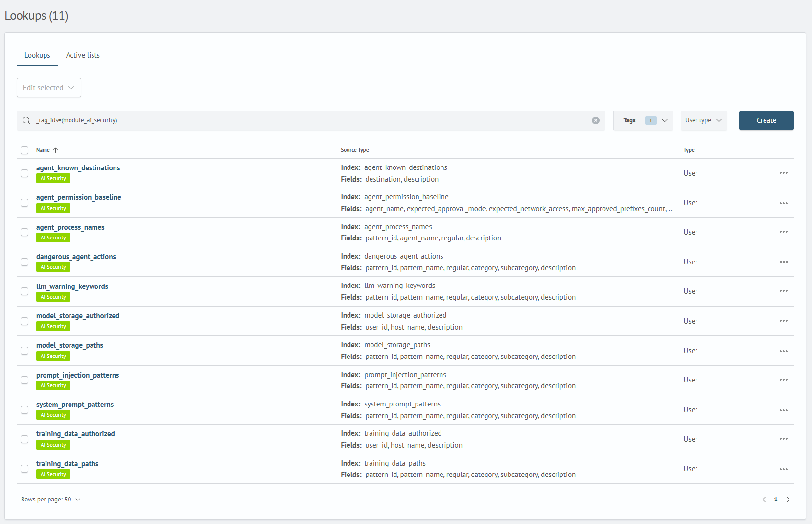Click AI Security tag under model_storage_paths
The width and height of the screenshot is (812, 524).
click(53, 356)
